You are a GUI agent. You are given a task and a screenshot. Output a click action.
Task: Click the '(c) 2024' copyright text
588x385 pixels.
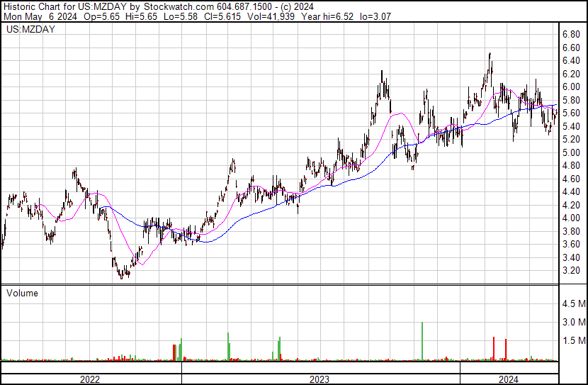click(x=297, y=7)
